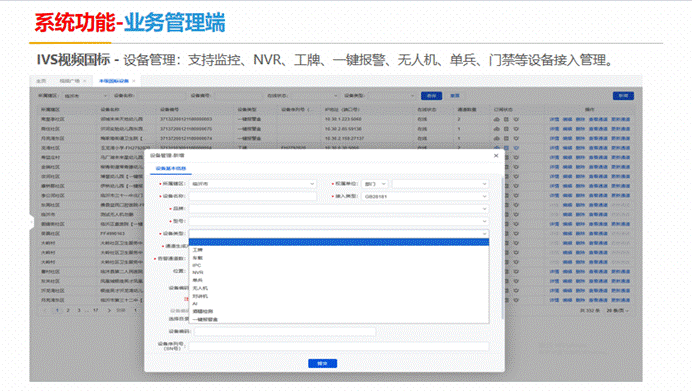Switch to the 视频广场 tab

[x=69, y=81]
